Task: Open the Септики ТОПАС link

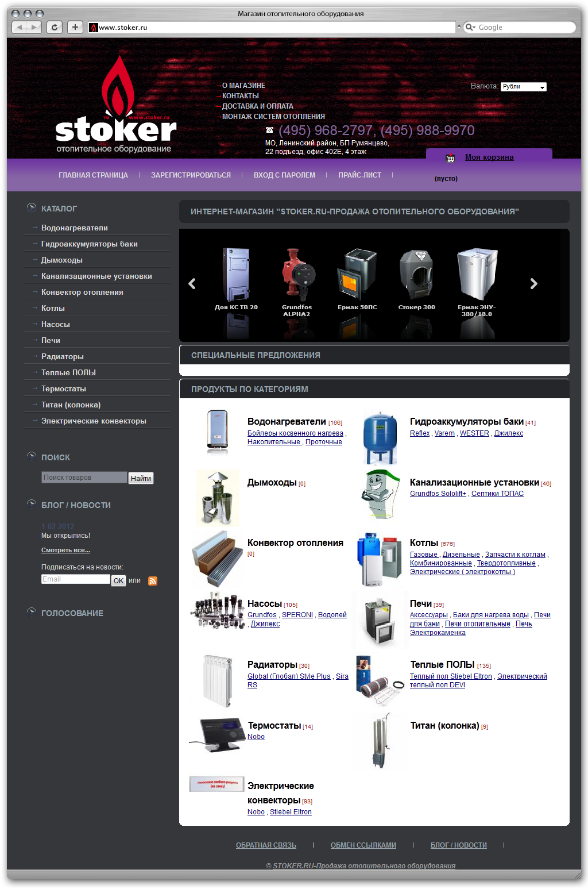Action: [497, 494]
